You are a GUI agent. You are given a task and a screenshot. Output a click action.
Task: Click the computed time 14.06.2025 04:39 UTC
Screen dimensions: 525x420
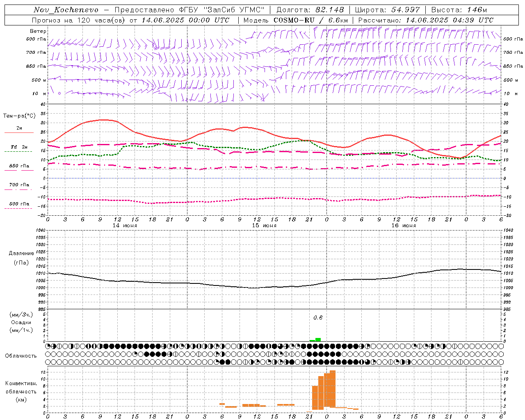pos(450,20)
